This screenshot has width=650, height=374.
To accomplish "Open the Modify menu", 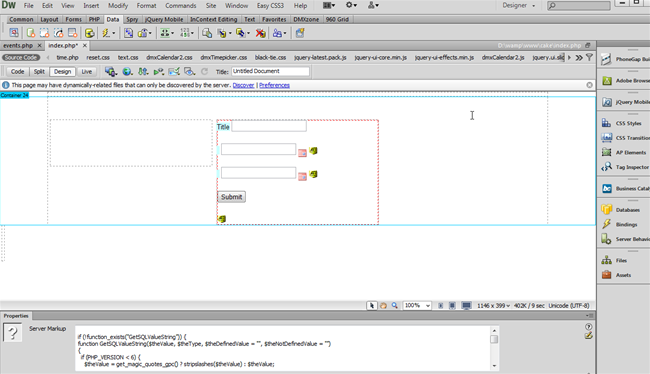I will click(x=118, y=6).
